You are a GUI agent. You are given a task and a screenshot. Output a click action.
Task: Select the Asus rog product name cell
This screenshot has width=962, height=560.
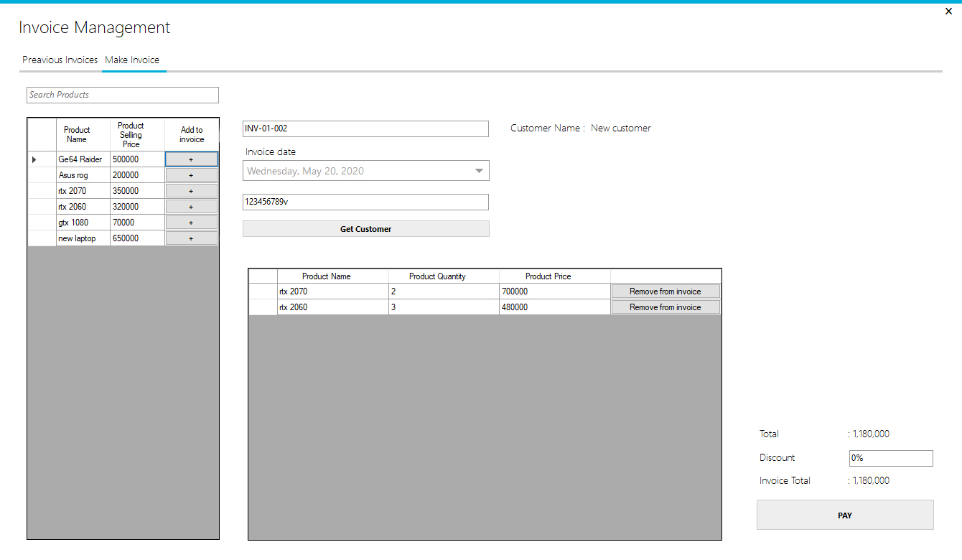[x=83, y=175]
